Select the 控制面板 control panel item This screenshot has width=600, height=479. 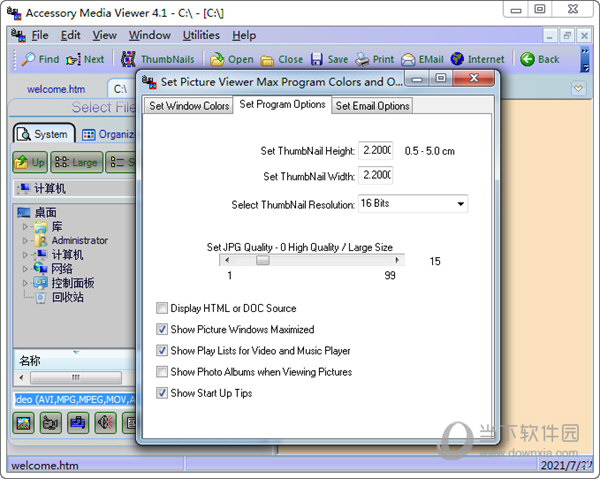[73, 283]
